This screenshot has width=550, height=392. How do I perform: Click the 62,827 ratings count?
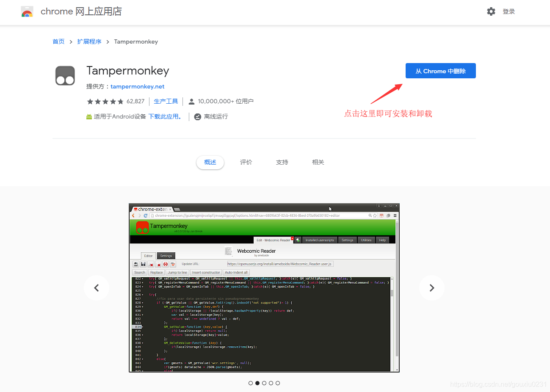(x=135, y=102)
